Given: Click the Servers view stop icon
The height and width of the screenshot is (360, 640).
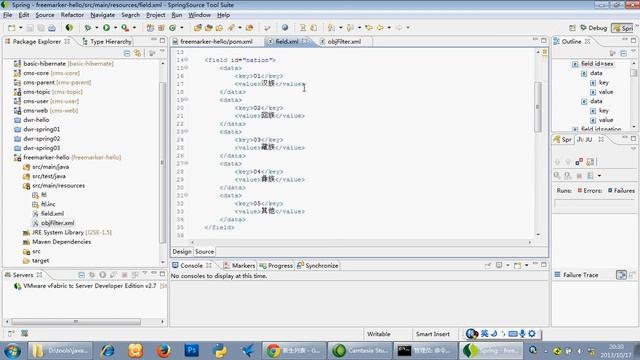Looking at the screenshot, I should 124,275.
